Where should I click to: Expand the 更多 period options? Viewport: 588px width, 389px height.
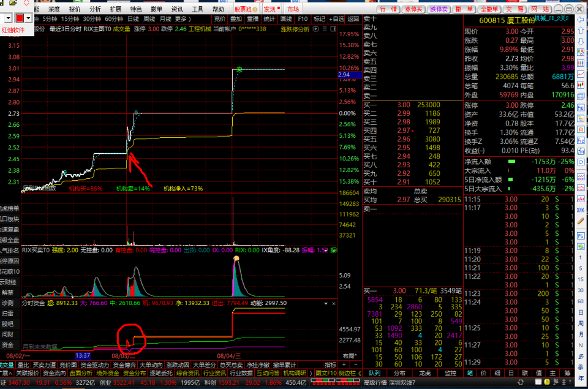pos(183,19)
